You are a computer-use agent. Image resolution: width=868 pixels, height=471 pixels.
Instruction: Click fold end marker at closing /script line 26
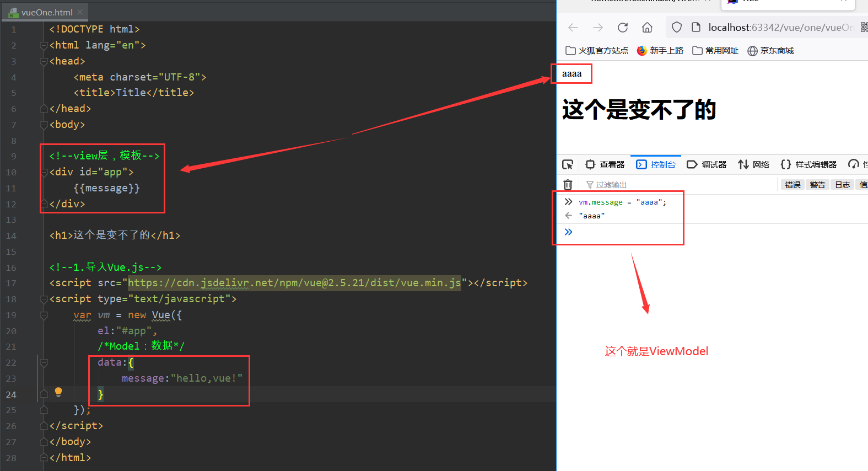pos(44,426)
